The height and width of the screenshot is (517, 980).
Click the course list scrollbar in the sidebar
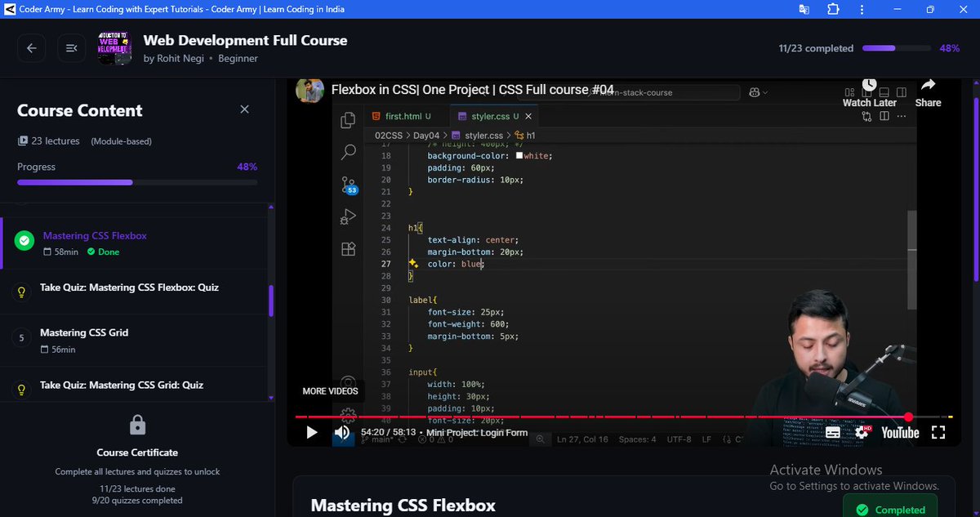pos(271,301)
